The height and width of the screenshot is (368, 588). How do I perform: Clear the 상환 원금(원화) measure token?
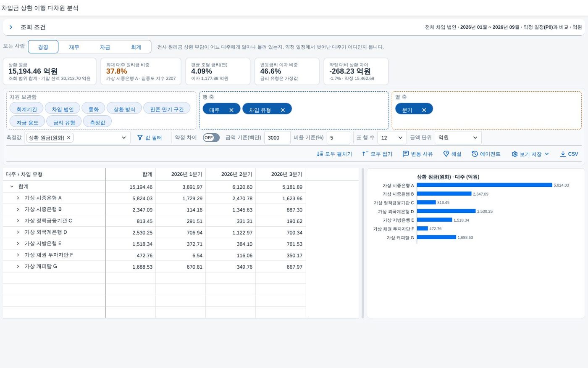coord(69,138)
